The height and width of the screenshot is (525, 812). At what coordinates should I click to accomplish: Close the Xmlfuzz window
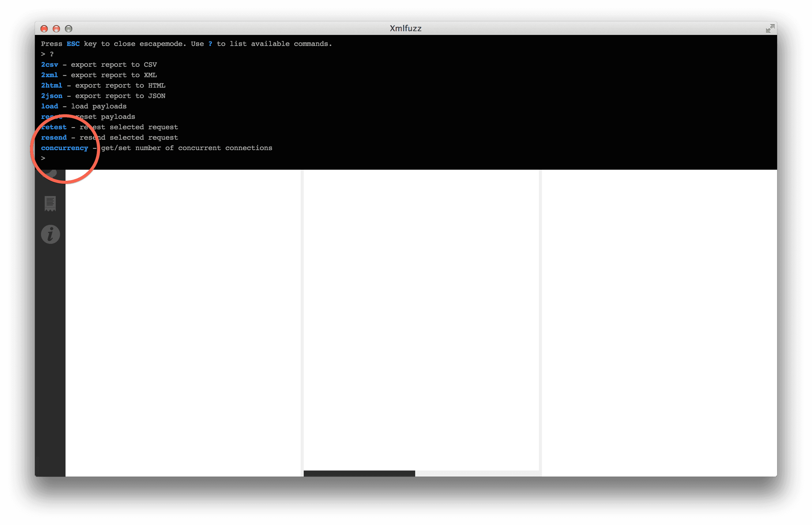point(44,28)
